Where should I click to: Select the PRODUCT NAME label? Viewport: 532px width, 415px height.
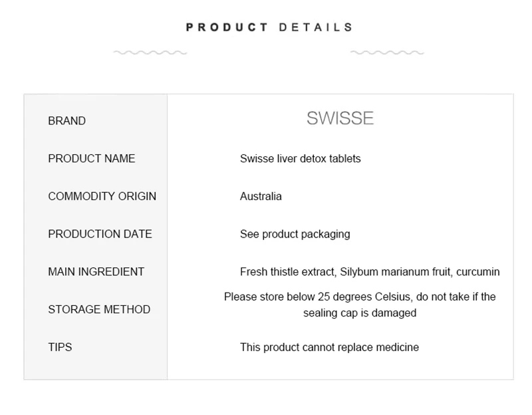91,158
